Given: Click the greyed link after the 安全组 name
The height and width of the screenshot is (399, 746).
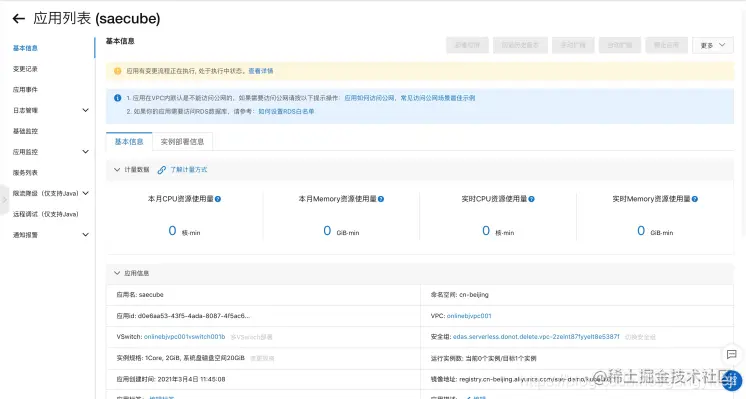Looking at the screenshot, I should pyautogui.click(x=640, y=337).
